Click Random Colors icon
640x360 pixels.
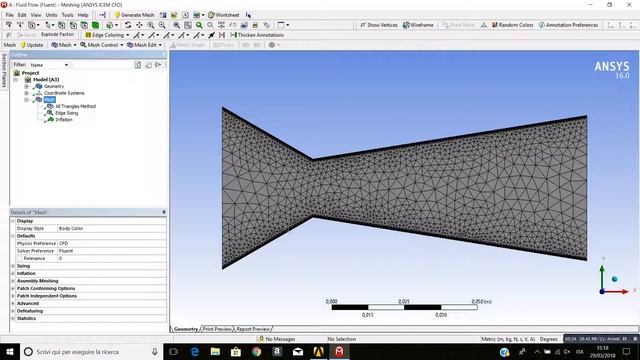point(495,25)
